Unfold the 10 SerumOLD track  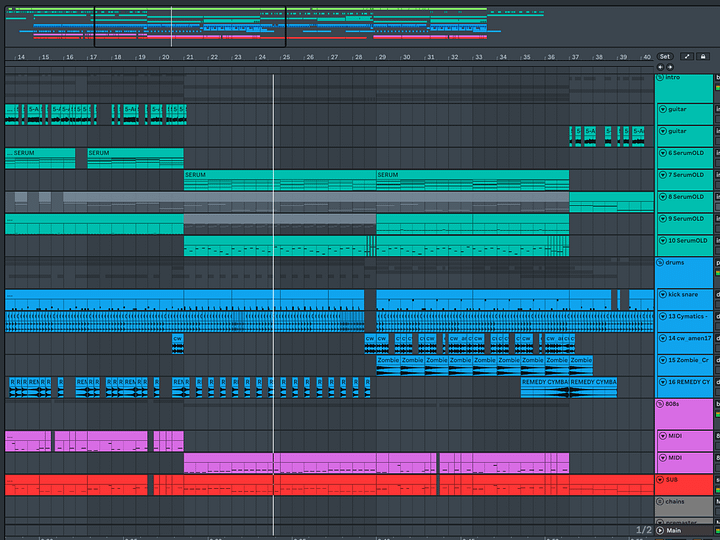click(x=663, y=241)
